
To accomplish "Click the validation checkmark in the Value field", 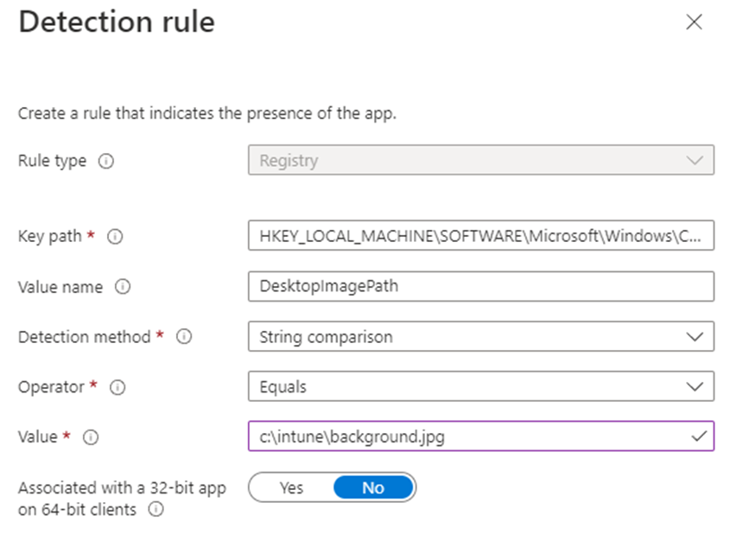I will click(x=699, y=437).
